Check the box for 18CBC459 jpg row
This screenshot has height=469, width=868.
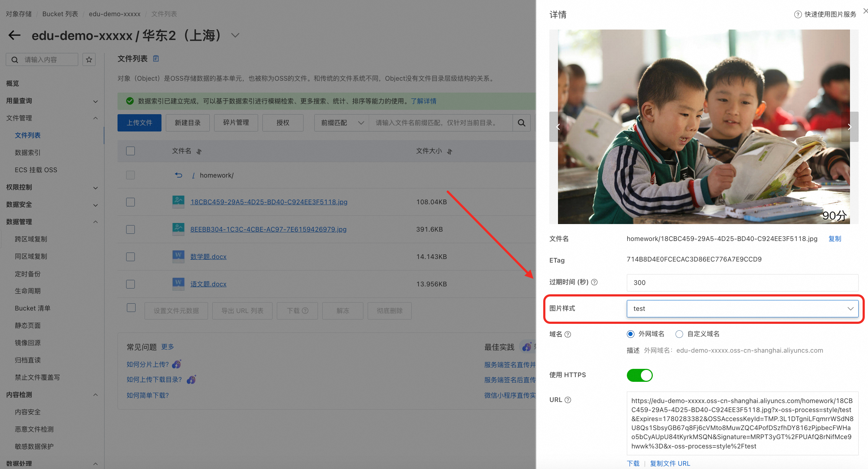[x=130, y=202]
